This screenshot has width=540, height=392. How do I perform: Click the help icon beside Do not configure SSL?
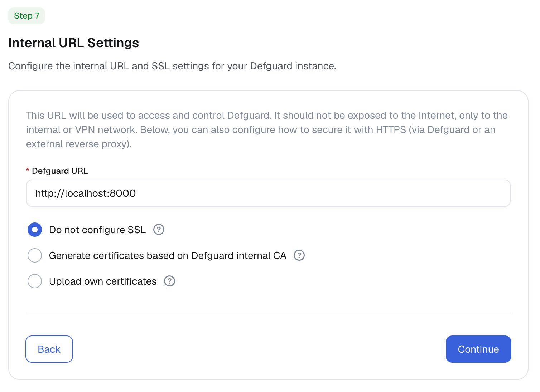click(x=159, y=229)
